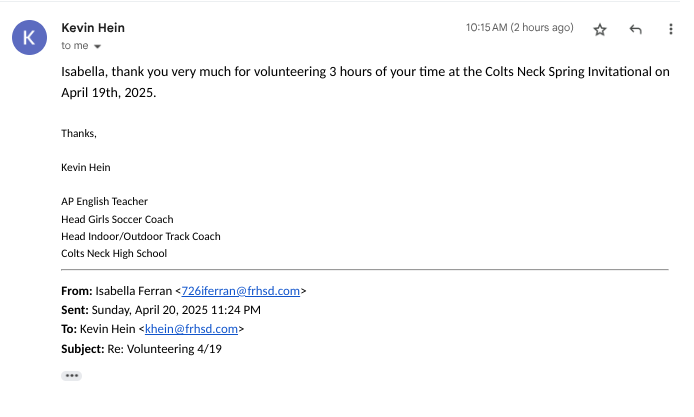Show trimmed content with the ellipsis button

[71, 376]
